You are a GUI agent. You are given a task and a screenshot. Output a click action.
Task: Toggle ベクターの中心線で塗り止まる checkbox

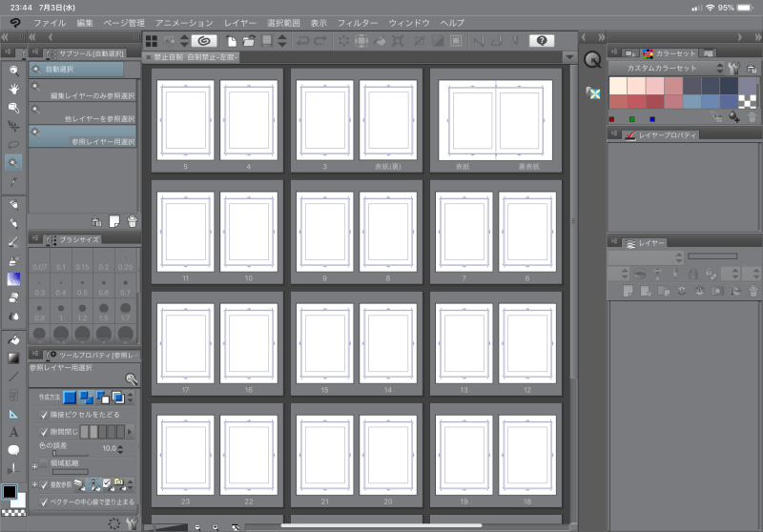click(x=44, y=502)
